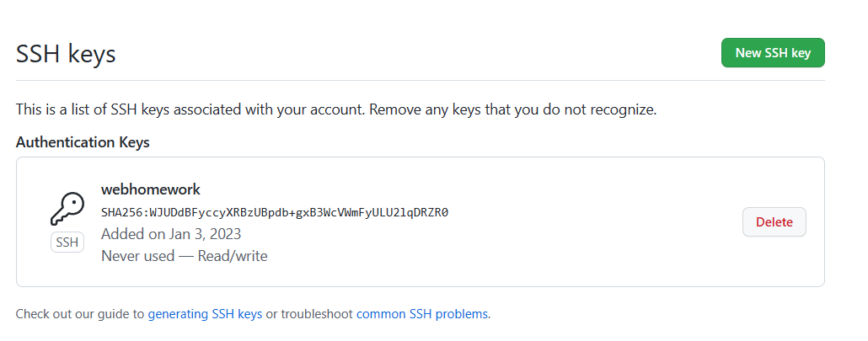Delete the webhomework SSH key
Viewport: 868px width, 341px height.
pyautogui.click(x=774, y=222)
